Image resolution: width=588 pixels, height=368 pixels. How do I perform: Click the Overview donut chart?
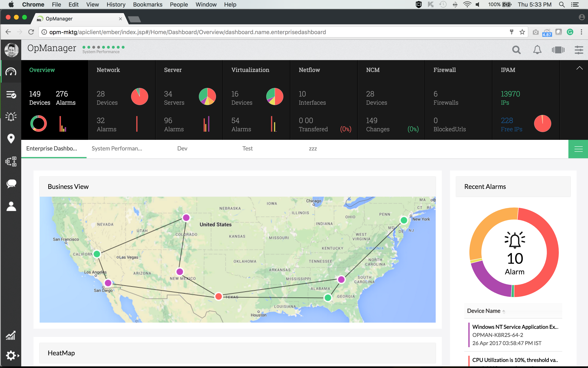point(38,123)
